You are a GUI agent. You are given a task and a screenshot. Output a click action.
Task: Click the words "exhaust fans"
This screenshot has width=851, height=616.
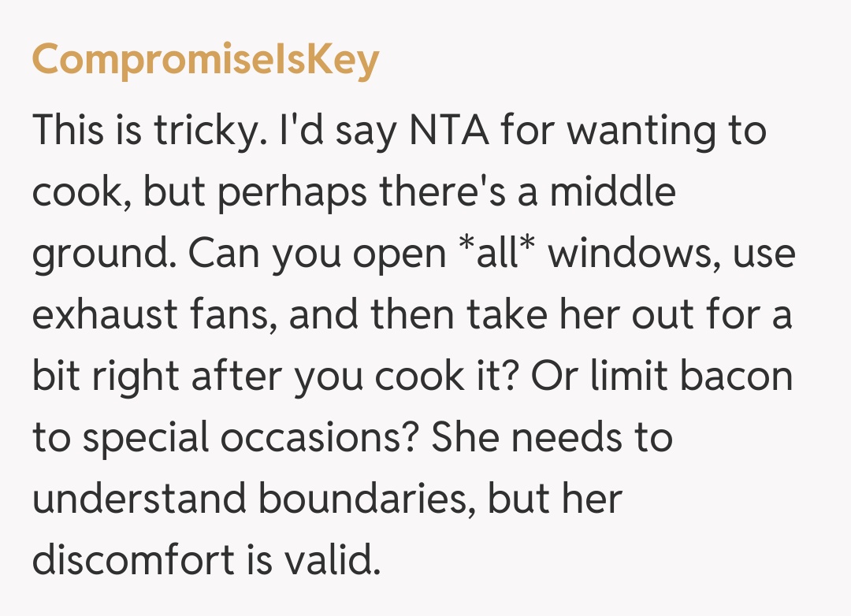point(154,315)
